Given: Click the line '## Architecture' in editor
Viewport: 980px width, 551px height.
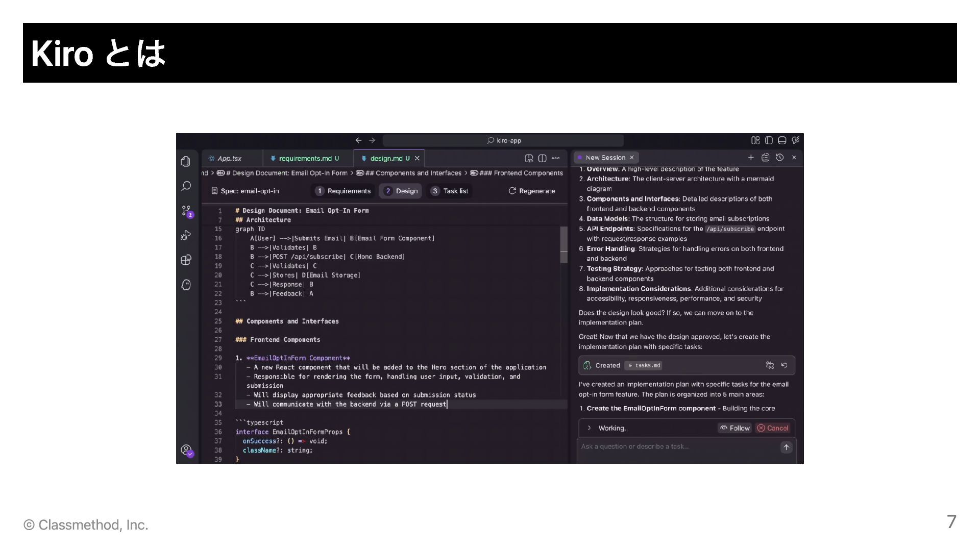Looking at the screenshot, I should [263, 220].
